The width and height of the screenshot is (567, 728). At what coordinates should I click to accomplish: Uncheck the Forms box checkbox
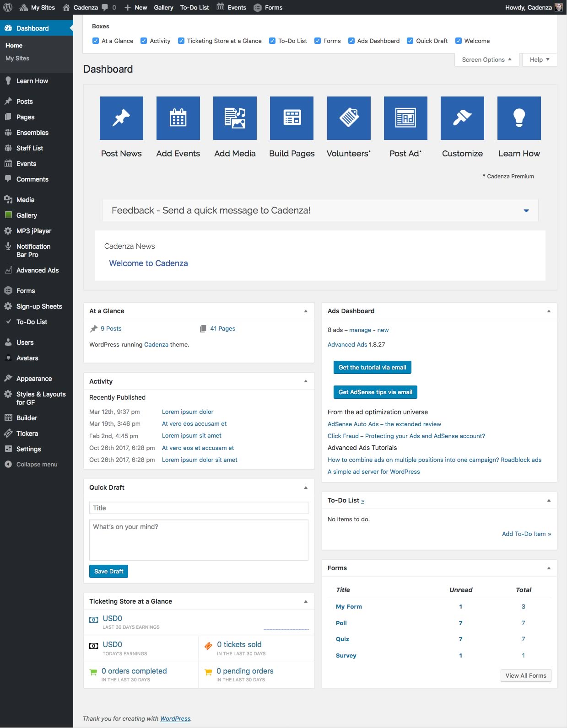pos(318,41)
